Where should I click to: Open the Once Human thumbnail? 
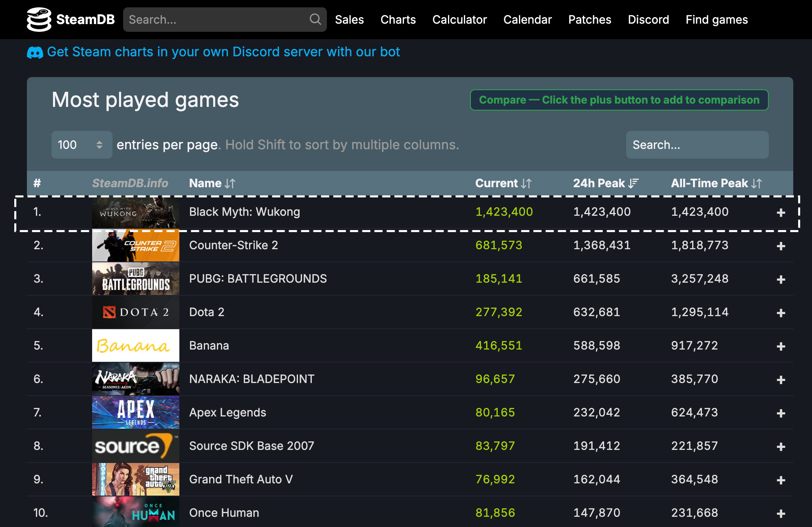tap(136, 512)
